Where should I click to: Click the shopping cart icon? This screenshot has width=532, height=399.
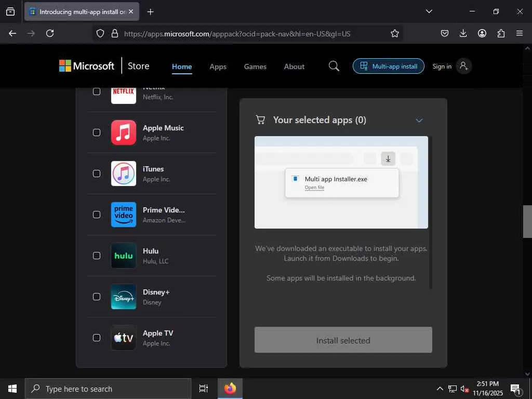tap(260, 120)
